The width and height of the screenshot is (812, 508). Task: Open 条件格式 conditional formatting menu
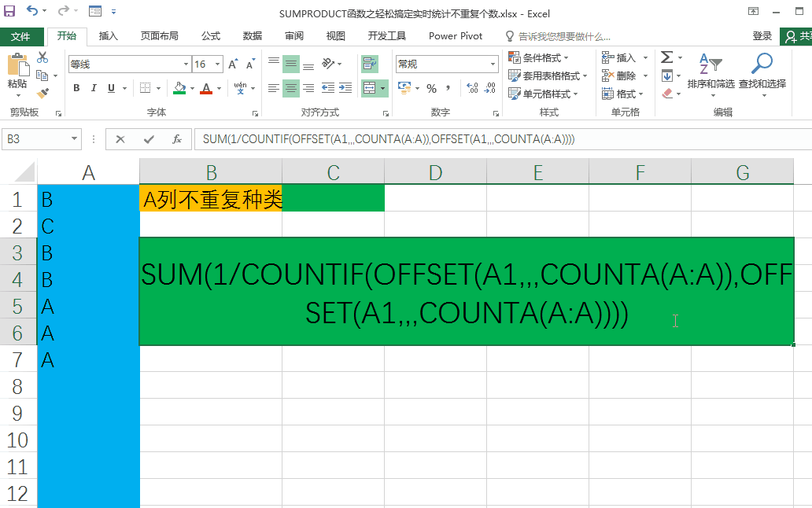click(538, 57)
